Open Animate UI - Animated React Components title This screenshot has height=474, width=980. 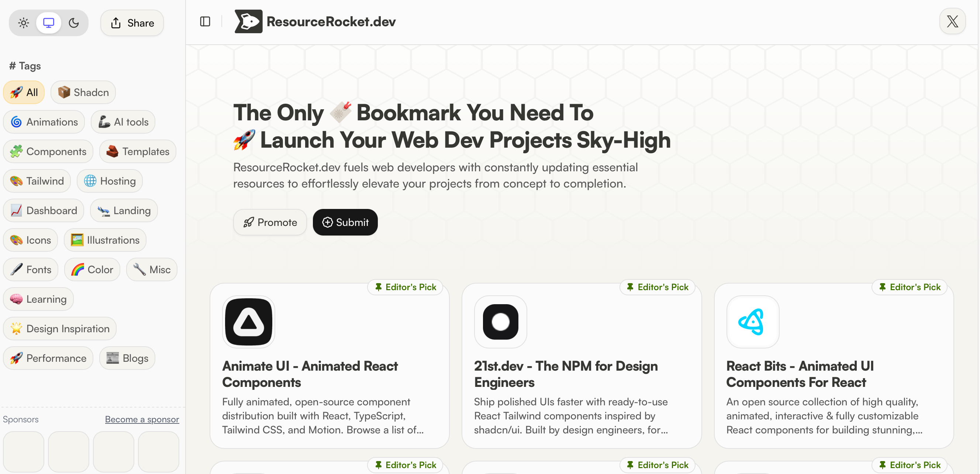click(x=310, y=374)
